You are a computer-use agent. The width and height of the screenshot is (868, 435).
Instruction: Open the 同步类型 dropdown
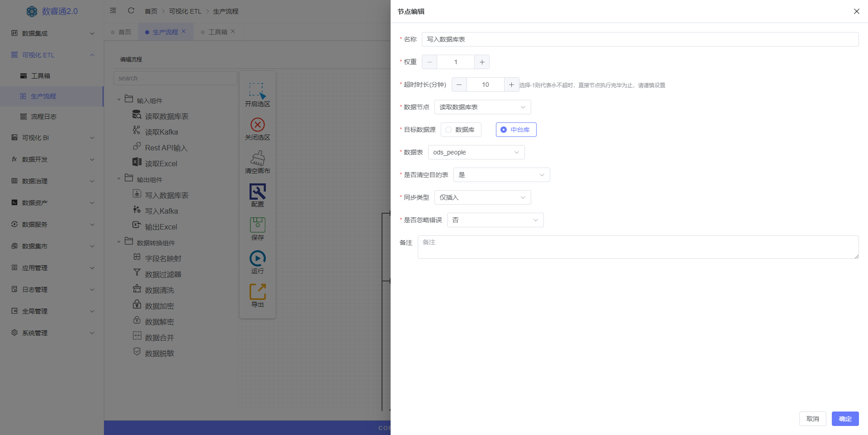click(x=482, y=197)
